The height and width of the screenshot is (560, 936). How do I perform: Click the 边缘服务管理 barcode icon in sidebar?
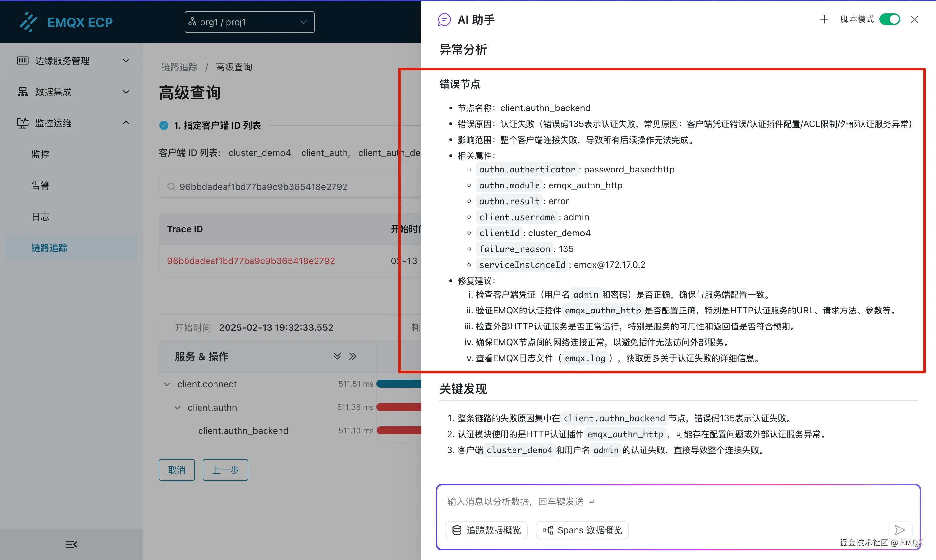23,60
